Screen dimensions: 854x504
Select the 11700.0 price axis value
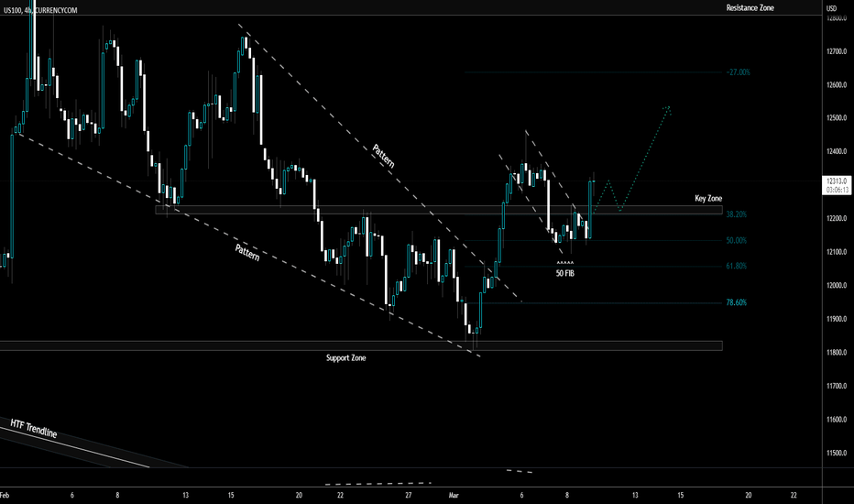click(x=837, y=387)
